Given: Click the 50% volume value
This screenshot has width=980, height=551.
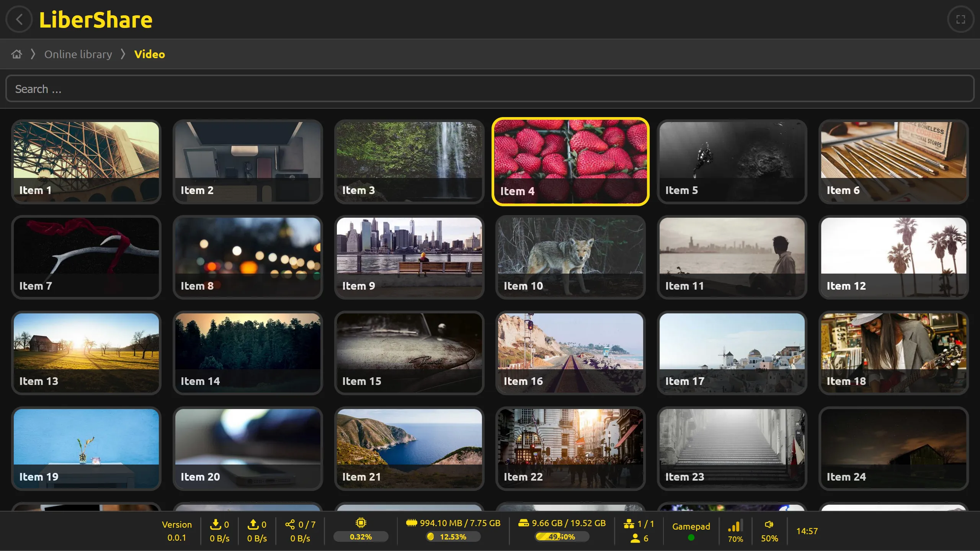Looking at the screenshot, I should (x=769, y=538).
